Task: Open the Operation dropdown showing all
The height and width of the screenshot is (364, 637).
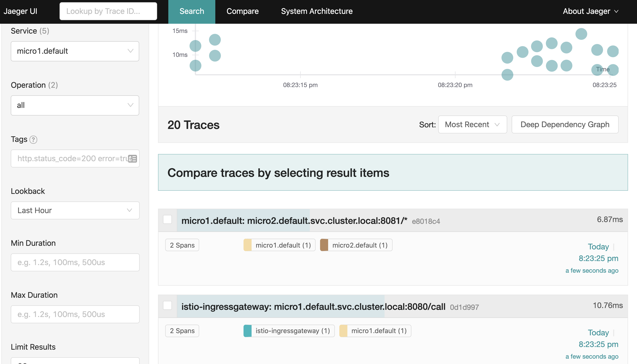Action: (x=75, y=105)
